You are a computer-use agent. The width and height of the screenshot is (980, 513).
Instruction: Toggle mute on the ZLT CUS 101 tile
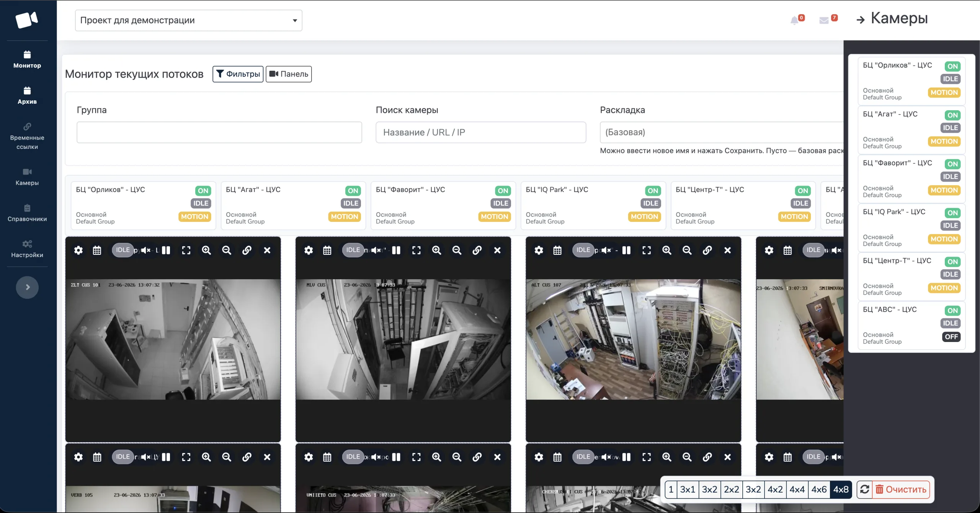click(x=146, y=250)
